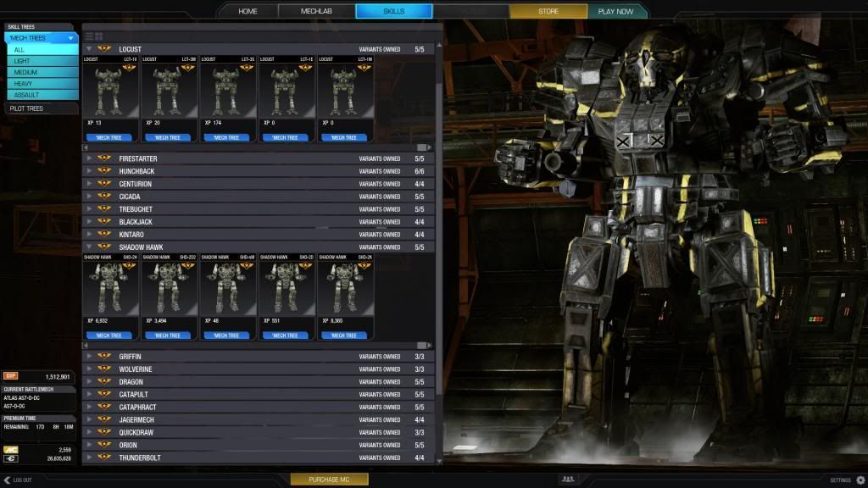
Task: Click winged badge next to Catapult
Action: (104, 395)
